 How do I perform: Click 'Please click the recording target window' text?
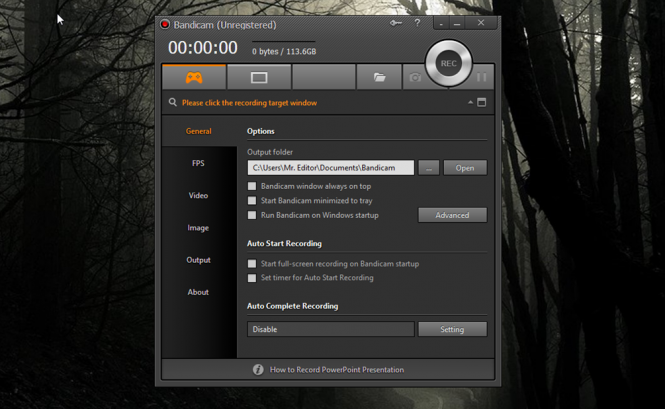[x=249, y=103]
